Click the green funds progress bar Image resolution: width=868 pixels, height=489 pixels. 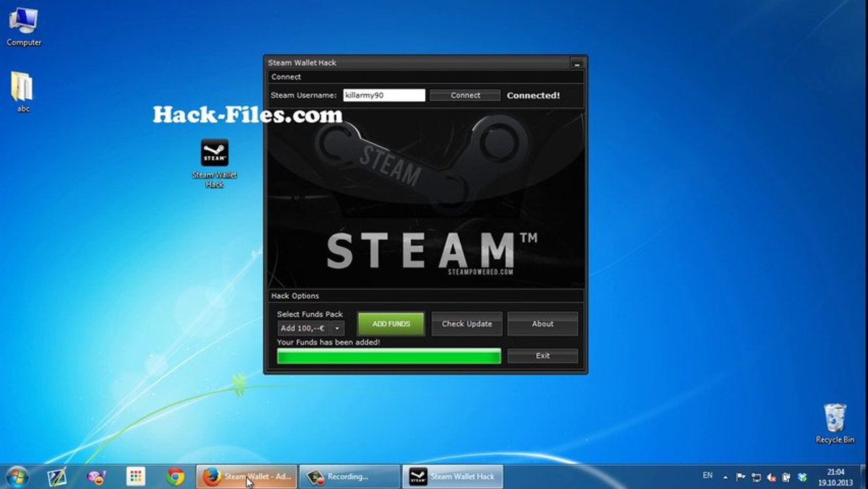point(389,356)
